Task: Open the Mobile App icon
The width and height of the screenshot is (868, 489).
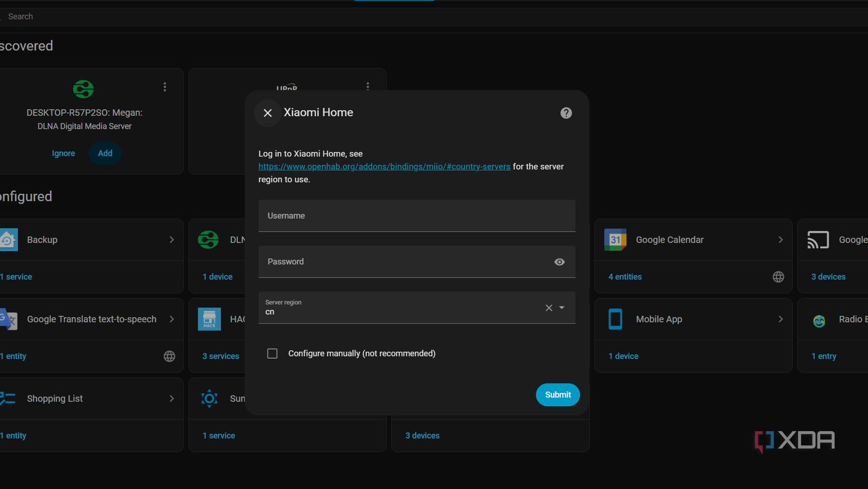Action: [x=615, y=319]
